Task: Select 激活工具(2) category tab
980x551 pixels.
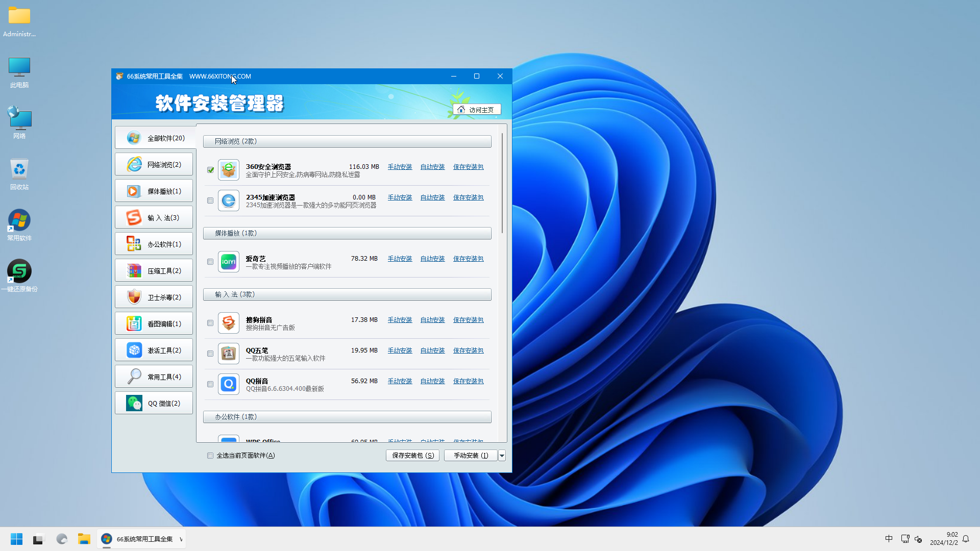Action: (154, 350)
